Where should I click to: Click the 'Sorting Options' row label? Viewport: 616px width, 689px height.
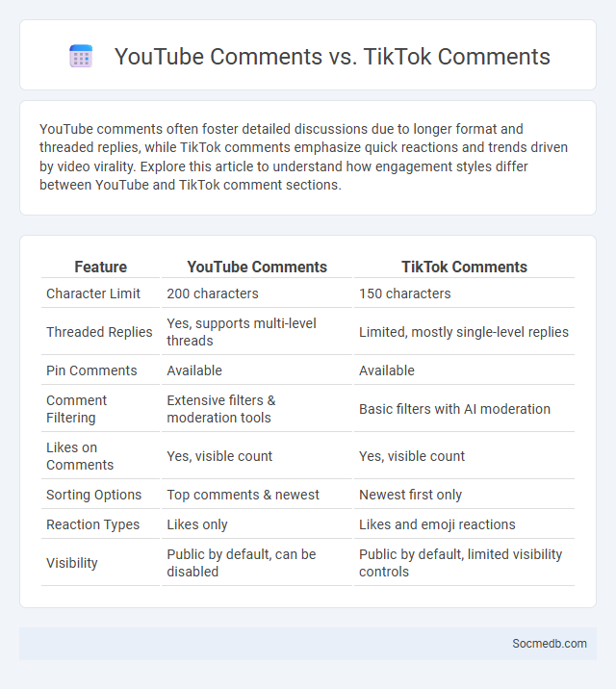pos(94,495)
